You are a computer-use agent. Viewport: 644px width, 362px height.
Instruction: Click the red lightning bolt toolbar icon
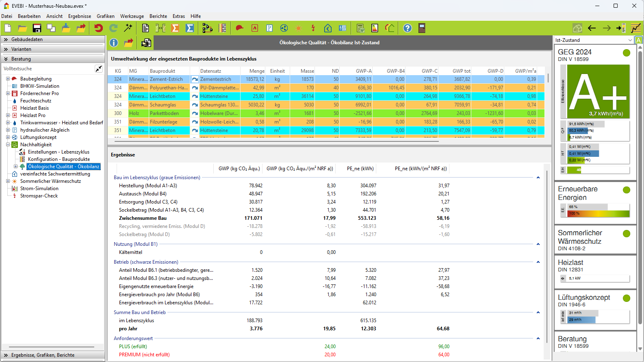click(313, 28)
